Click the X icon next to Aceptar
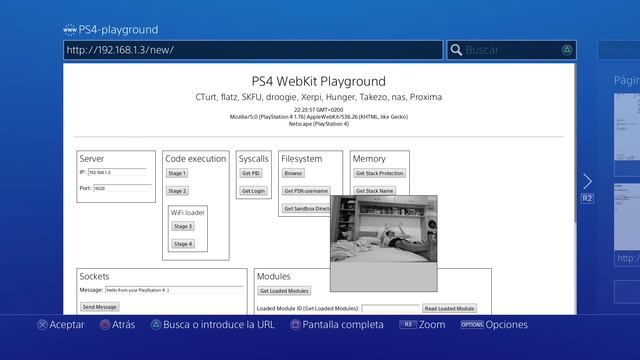The image size is (640, 360). pyautogui.click(x=42, y=325)
